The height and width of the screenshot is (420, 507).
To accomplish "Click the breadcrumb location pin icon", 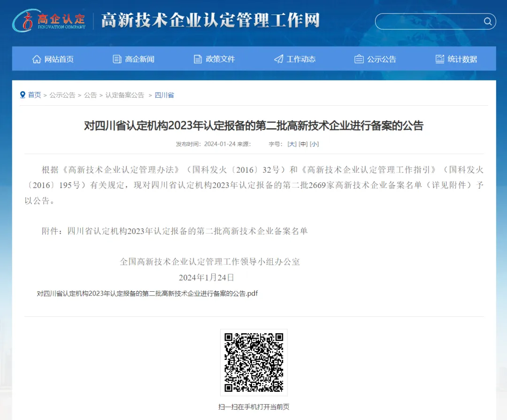I will tap(23, 95).
